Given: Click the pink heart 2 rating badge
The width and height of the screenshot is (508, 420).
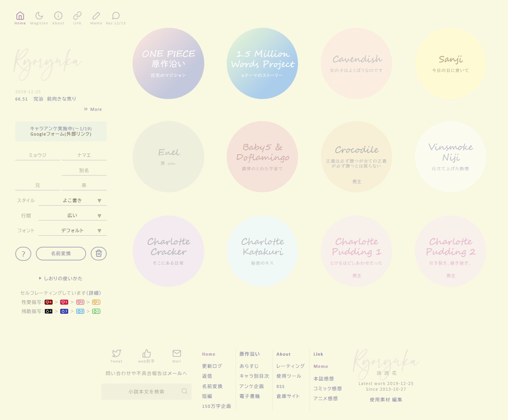Looking at the screenshot, I should click(80, 302).
